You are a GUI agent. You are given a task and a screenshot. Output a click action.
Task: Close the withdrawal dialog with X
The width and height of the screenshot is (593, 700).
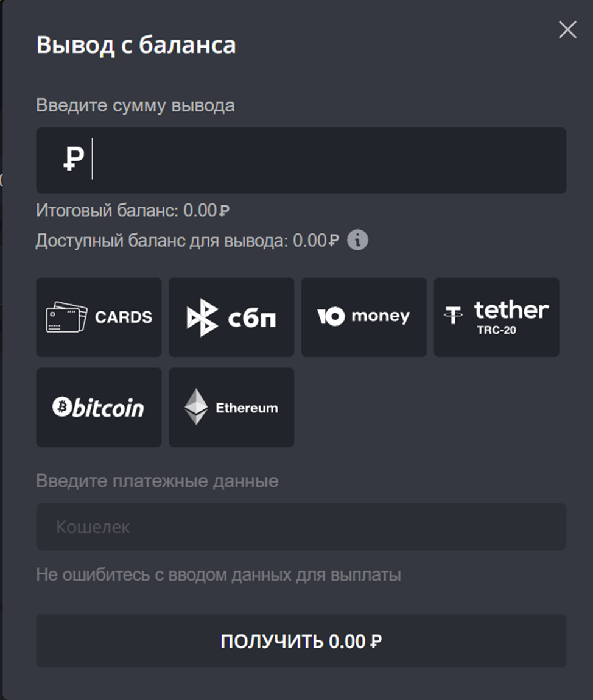[x=567, y=30]
